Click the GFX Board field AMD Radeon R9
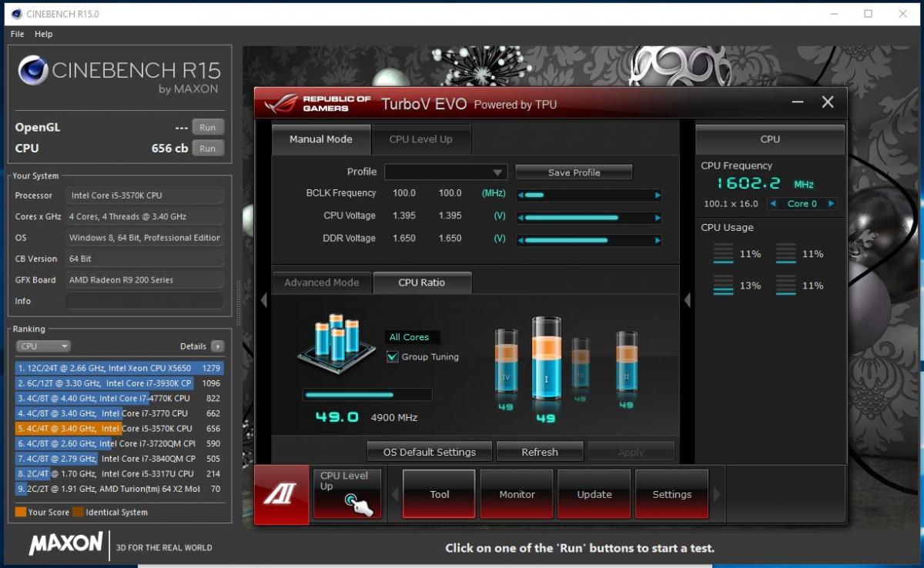This screenshot has height=568, width=924. click(145, 280)
